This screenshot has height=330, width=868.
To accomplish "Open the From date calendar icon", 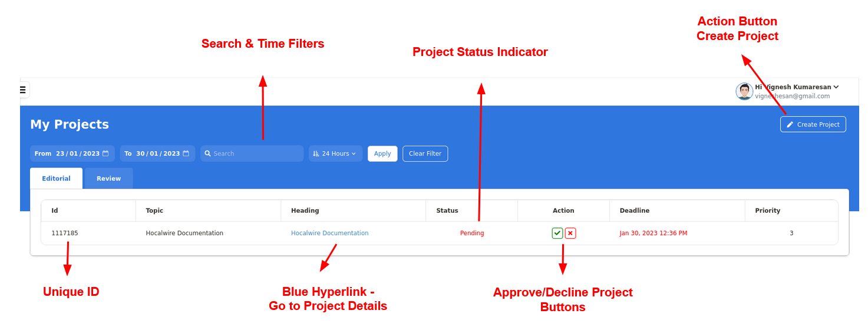I will (x=105, y=154).
